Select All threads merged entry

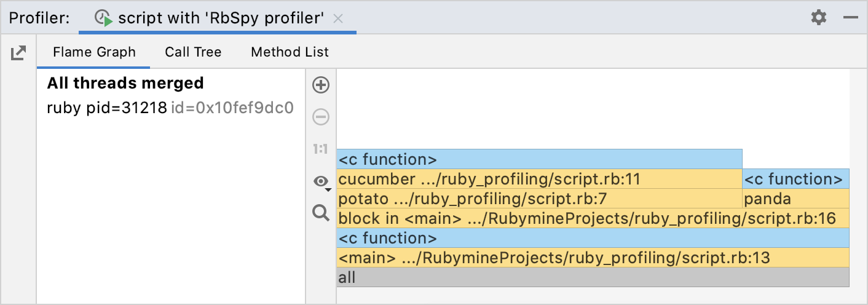click(x=125, y=83)
